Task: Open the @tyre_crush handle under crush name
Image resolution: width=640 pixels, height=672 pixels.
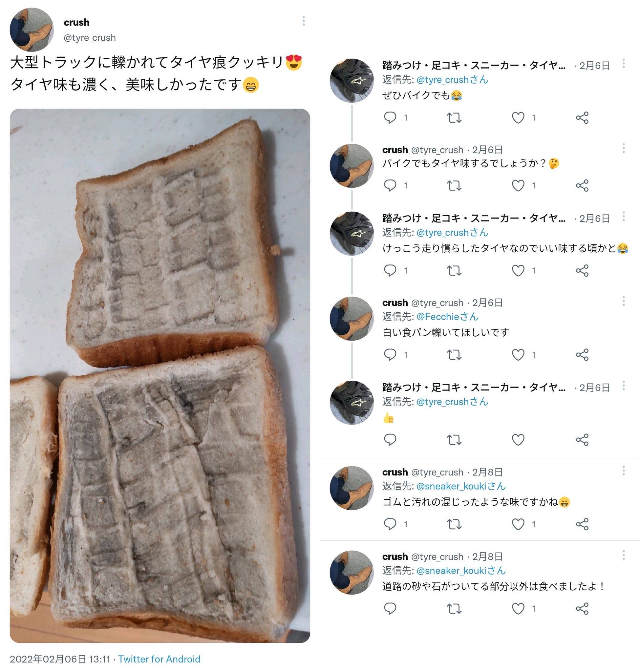Action: [90, 37]
